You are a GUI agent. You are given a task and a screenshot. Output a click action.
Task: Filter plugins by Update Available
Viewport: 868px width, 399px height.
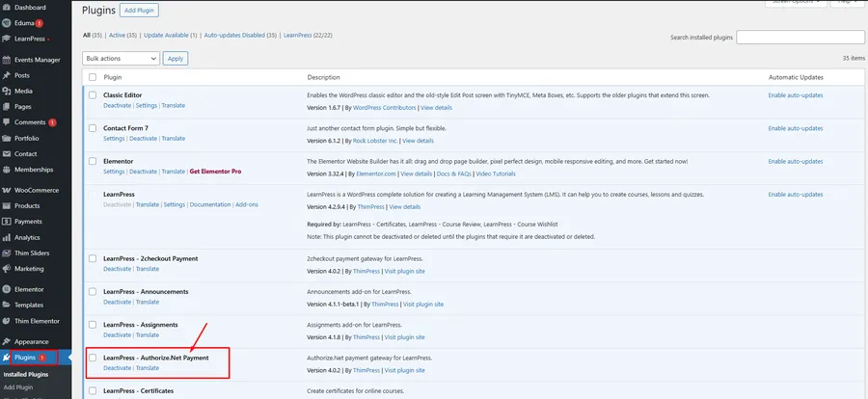(174, 36)
